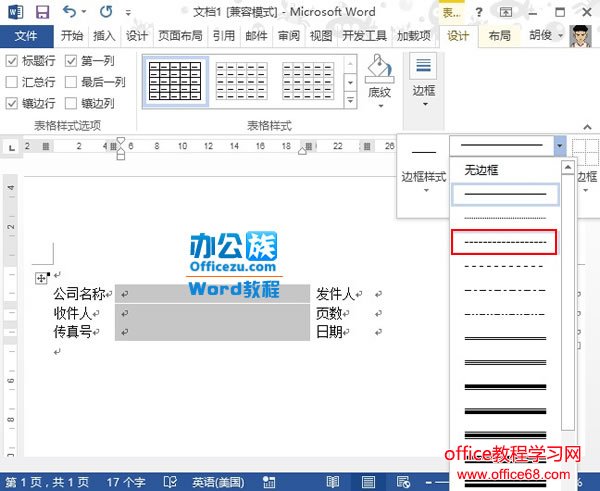Select the first grid table style thumbnail
Viewport: 600px width, 491px height.
[x=175, y=81]
